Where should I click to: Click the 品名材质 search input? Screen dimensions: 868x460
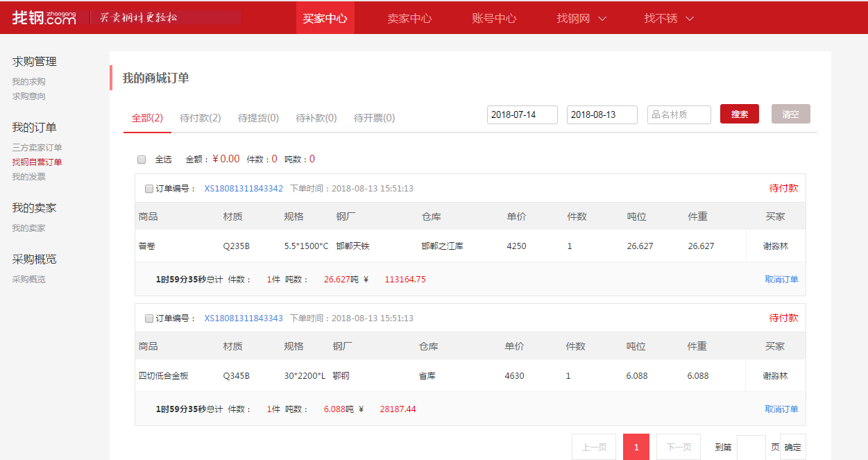pyautogui.click(x=679, y=114)
